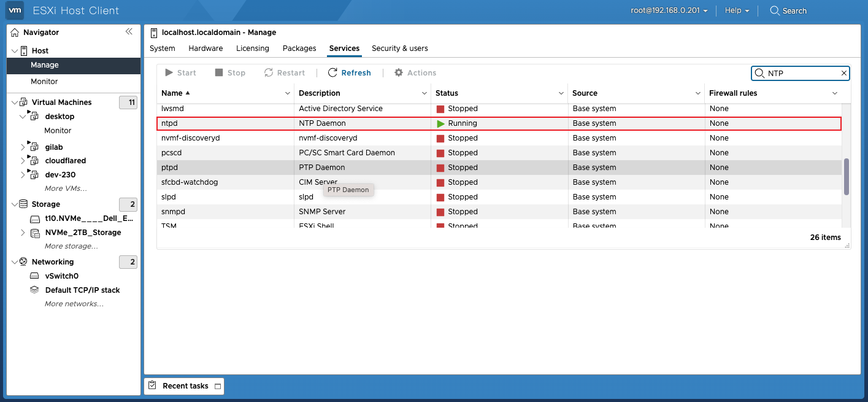The image size is (868, 402).
Task: Click the Virtual Machines icon
Action: click(24, 102)
